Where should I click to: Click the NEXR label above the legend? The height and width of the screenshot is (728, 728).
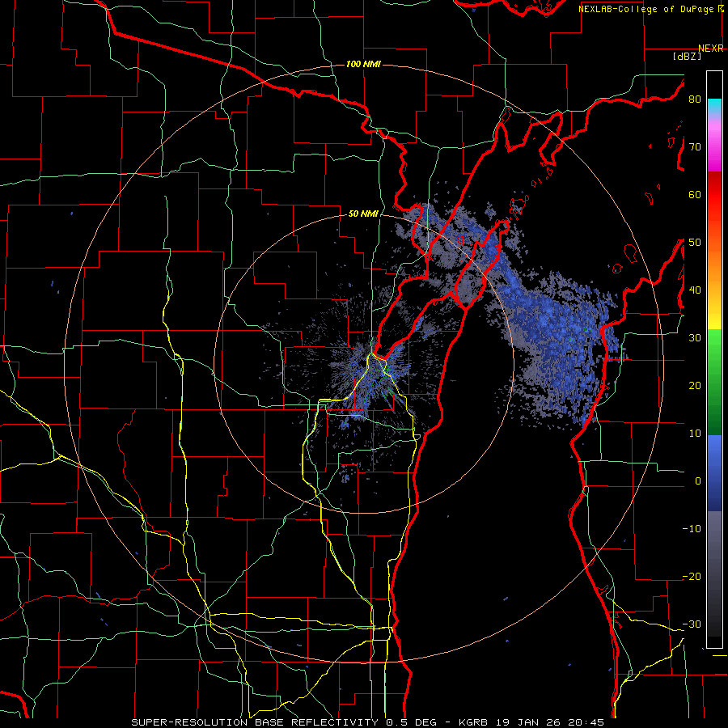point(711,49)
